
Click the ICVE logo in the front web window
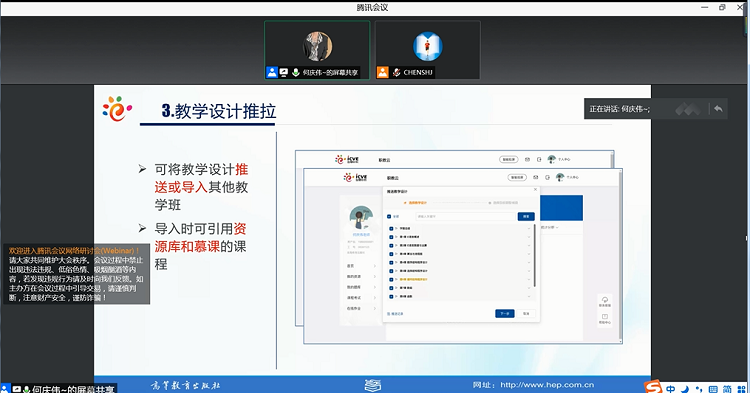point(355,177)
